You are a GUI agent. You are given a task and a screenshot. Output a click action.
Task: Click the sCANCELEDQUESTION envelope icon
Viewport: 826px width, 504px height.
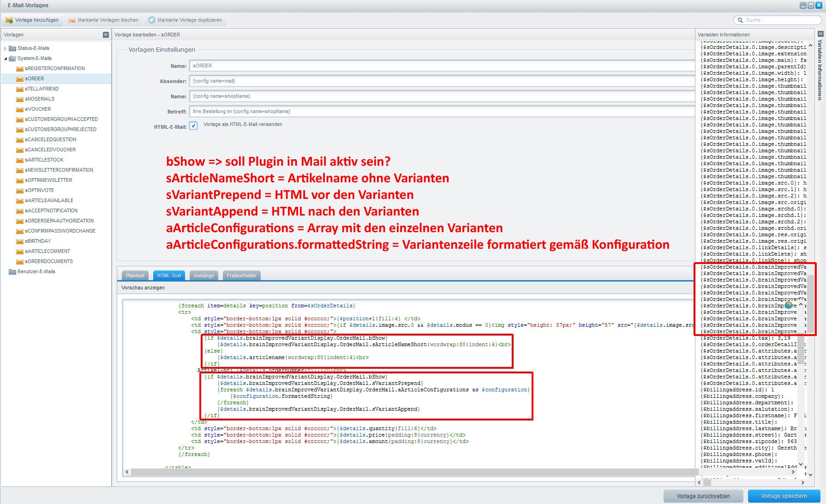(19, 139)
